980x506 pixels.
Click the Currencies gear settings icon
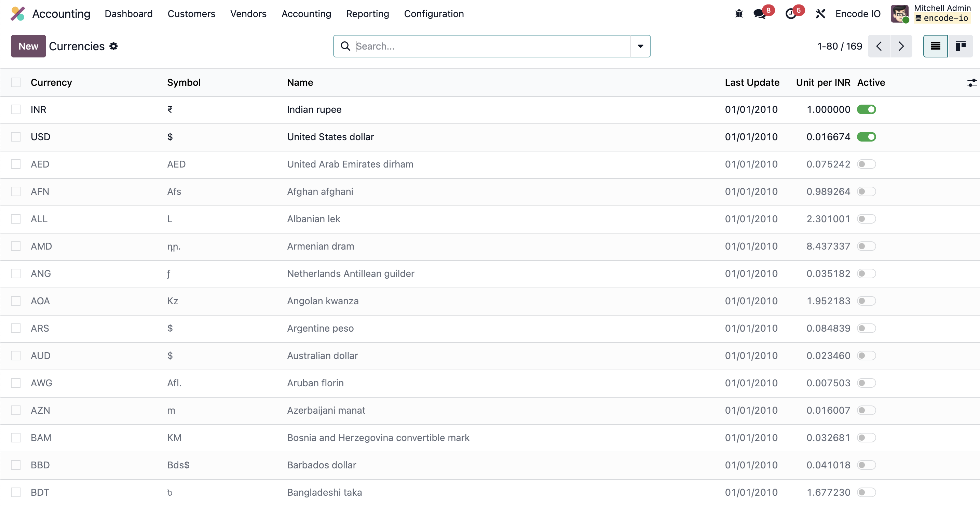pos(113,46)
